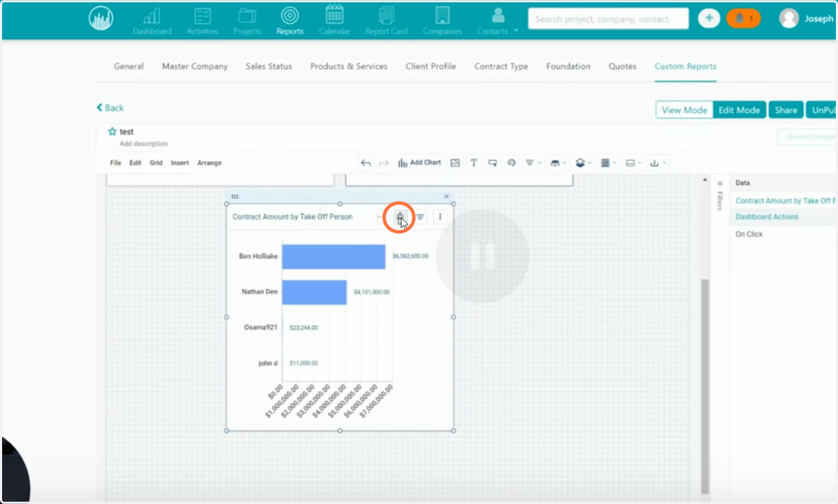Switch to View Mode
Screen dimensions: 838x504
point(684,110)
